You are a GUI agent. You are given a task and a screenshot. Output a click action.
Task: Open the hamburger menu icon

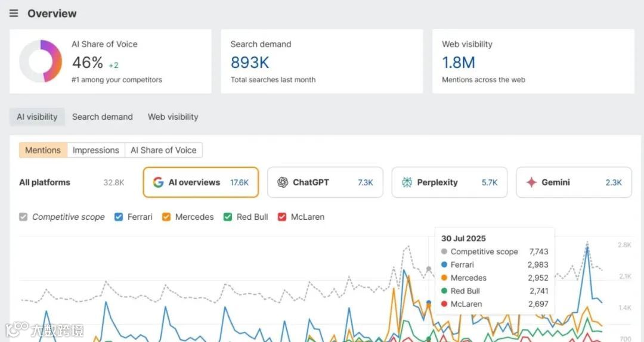coord(14,13)
